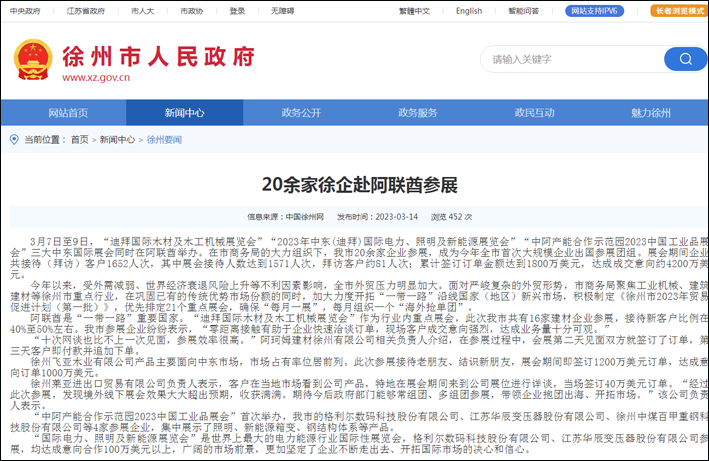Click the 登录 login link
709x461 pixels.
pos(237,11)
